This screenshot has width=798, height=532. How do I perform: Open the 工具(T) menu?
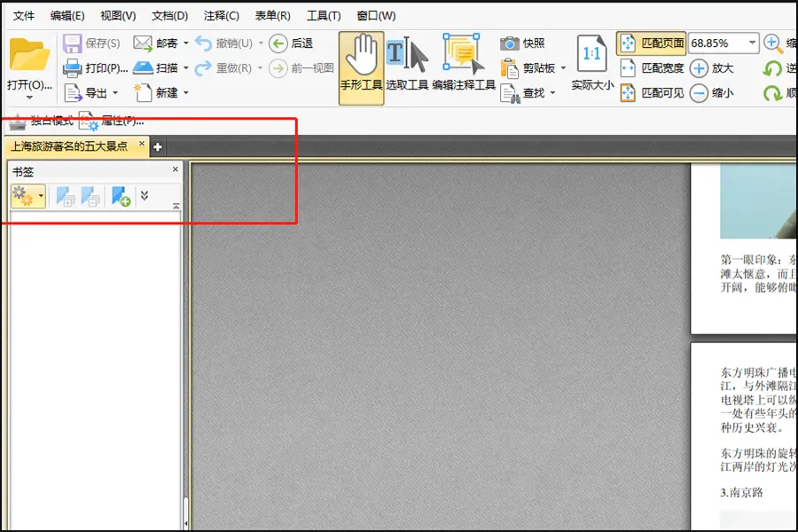point(324,16)
